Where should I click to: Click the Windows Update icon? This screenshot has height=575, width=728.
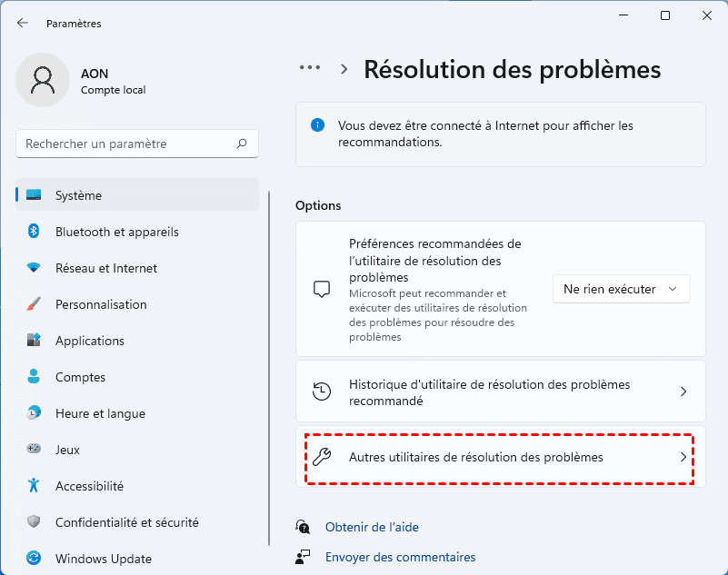34,559
